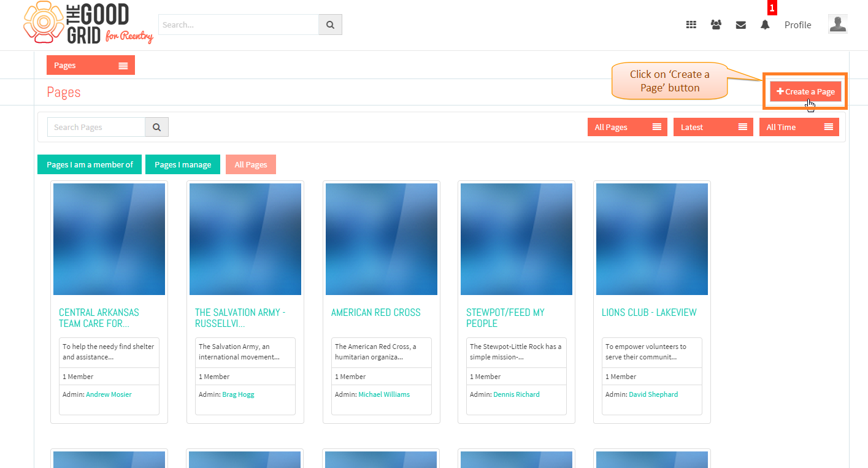The width and height of the screenshot is (868, 468).
Task: Open the notifications bell icon
Action: click(765, 25)
